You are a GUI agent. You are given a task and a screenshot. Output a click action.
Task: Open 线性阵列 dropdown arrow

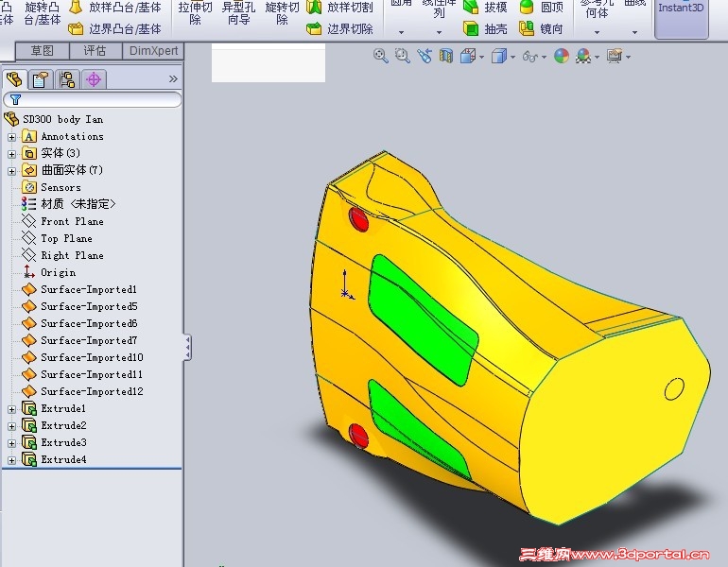tap(440, 32)
